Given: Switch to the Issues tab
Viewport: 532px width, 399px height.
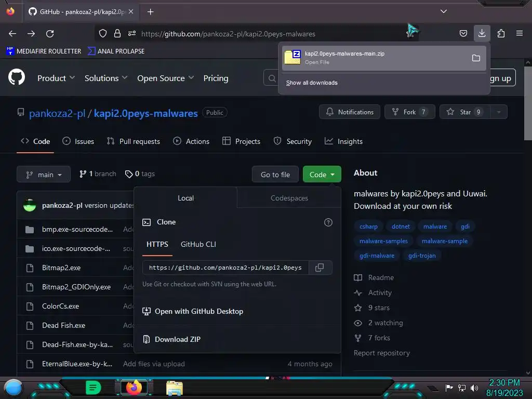Looking at the screenshot, I should [78, 141].
